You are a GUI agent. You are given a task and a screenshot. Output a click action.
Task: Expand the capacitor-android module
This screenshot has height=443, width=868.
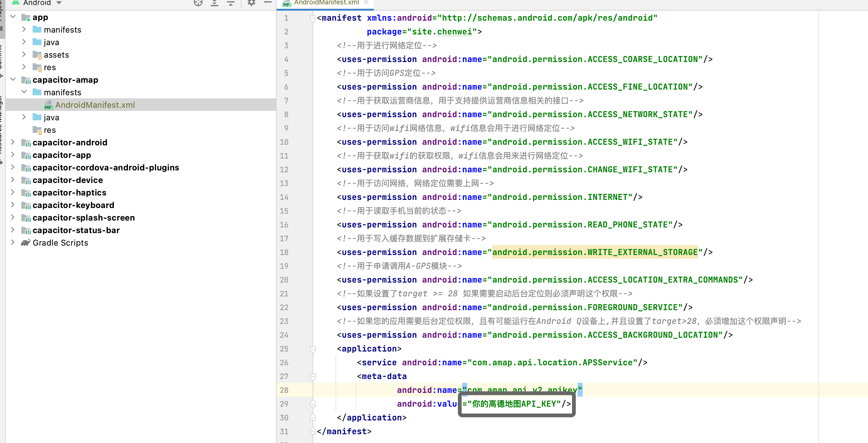click(13, 142)
